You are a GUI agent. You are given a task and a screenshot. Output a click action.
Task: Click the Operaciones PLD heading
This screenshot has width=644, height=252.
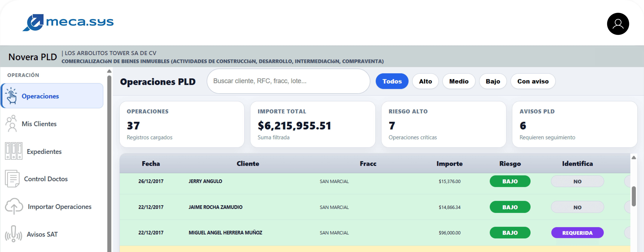pyautogui.click(x=158, y=82)
